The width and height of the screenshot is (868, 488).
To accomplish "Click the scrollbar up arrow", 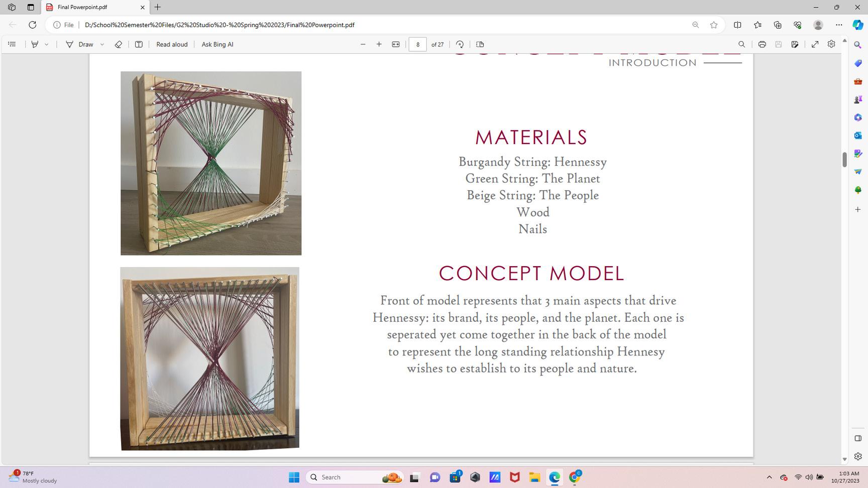I will [844, 40].
